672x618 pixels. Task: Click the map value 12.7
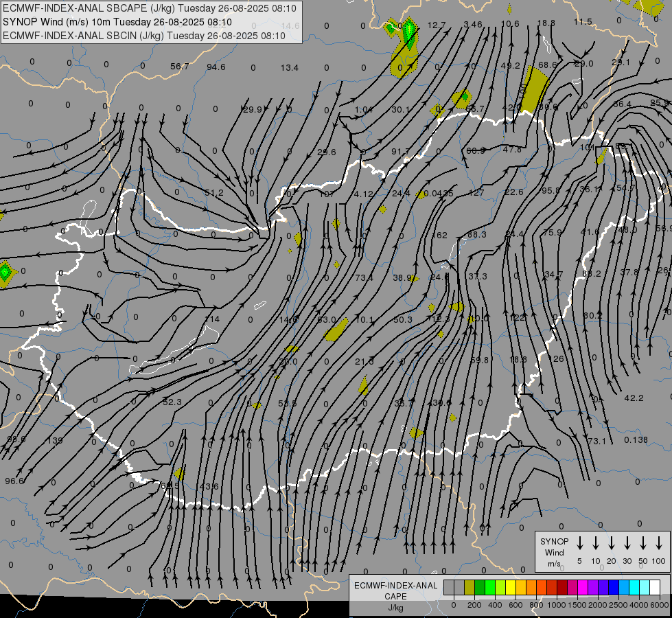tap(437, 25)
